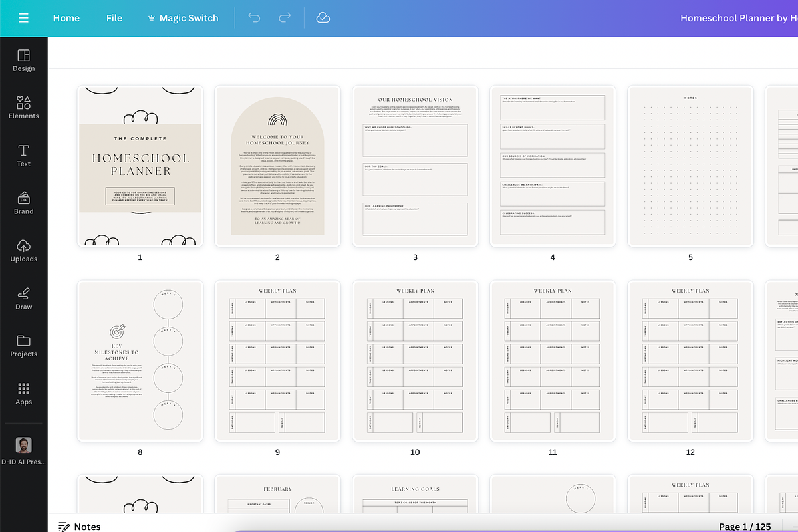
Task: Open the Projects panel
Action: (24, 346)
